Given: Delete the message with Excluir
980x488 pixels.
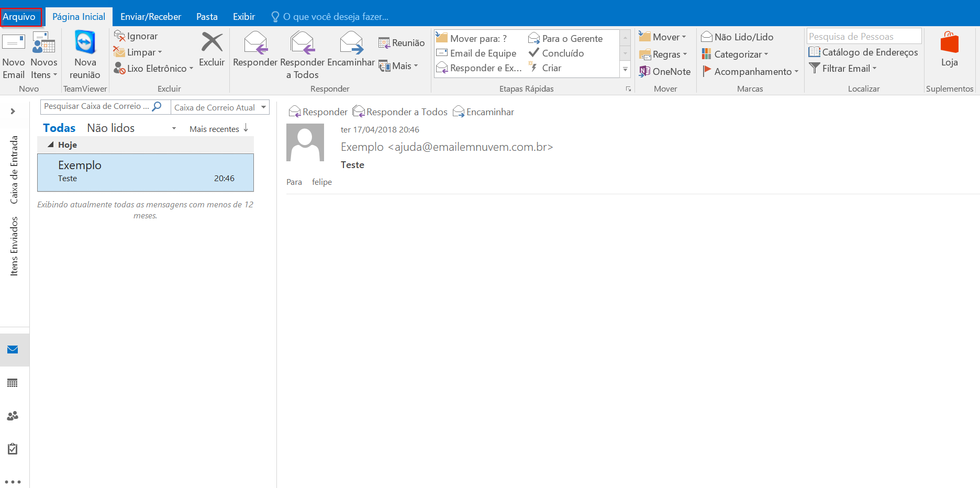Looking at the screenshot, I should (211, 50).
